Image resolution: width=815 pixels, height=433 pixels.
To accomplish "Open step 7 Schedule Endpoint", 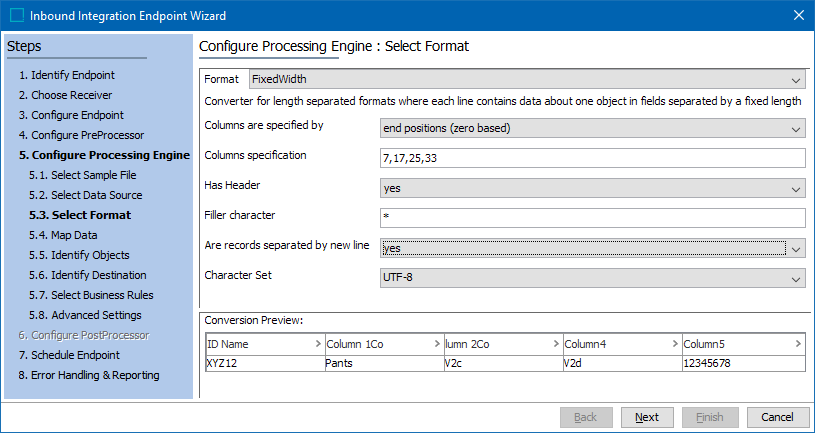I will 68,355.
